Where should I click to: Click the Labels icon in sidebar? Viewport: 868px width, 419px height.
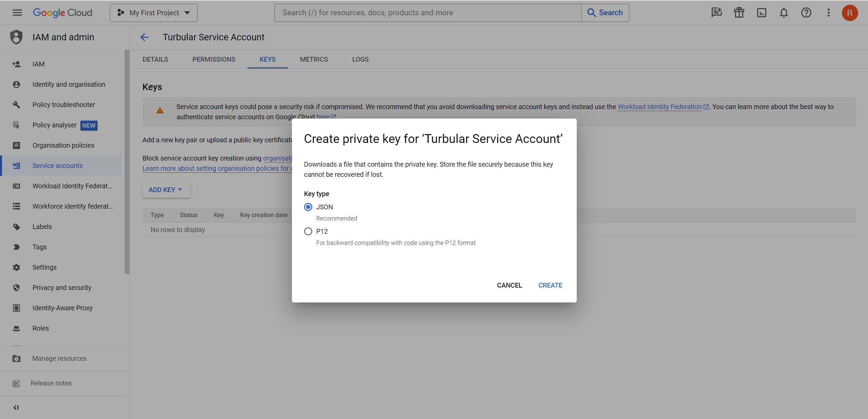coord(16,227)
